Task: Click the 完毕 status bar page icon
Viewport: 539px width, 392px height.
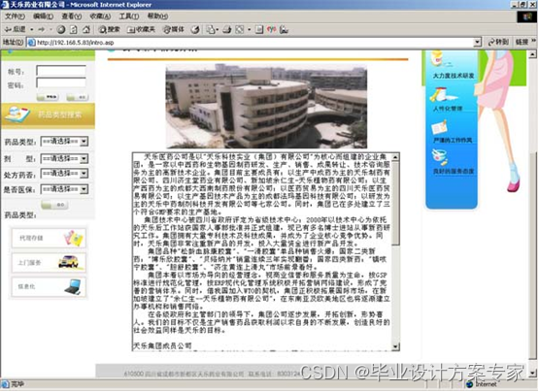Action: 5,384
